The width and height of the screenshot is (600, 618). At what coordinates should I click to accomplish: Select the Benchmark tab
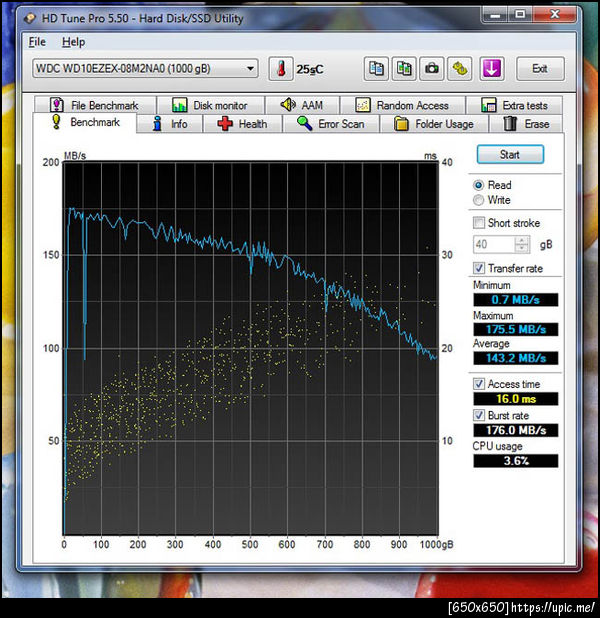(x=86, y=123)
